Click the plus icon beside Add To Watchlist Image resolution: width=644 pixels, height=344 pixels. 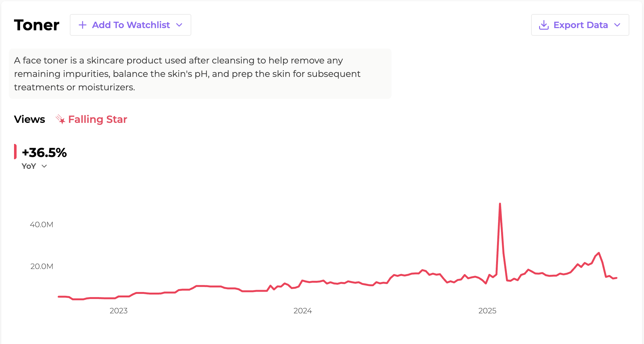(x=83, y=25)
